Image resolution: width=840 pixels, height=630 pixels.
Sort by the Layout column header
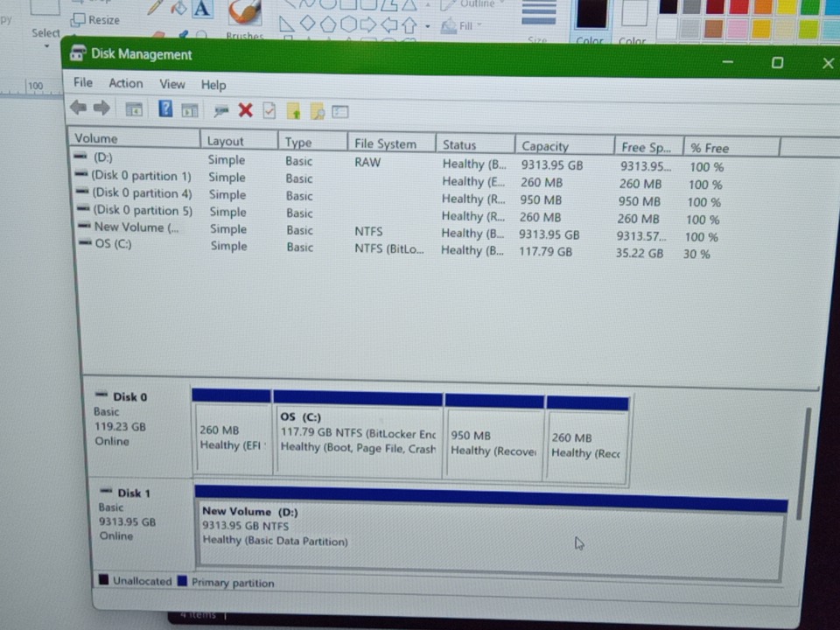[239, 140]
